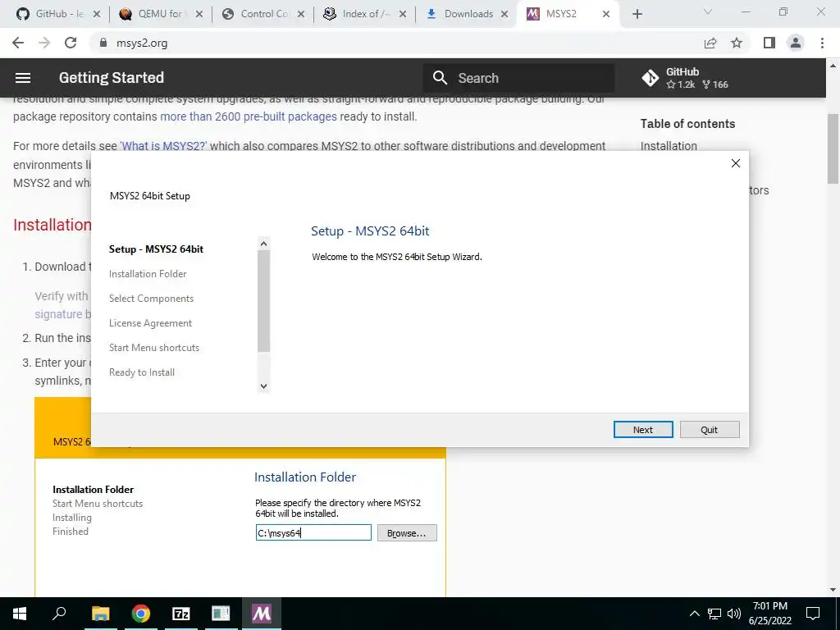The height and width of the screenshot is (630, 840).
Task: Click wizard step list scroll down arrow
Action: click(x=263, y=386)
